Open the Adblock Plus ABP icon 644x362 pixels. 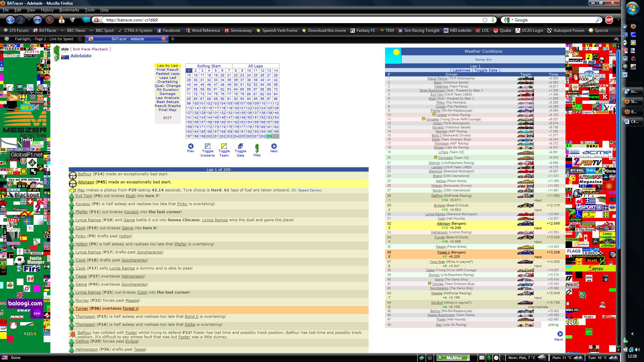click(609, 20)
